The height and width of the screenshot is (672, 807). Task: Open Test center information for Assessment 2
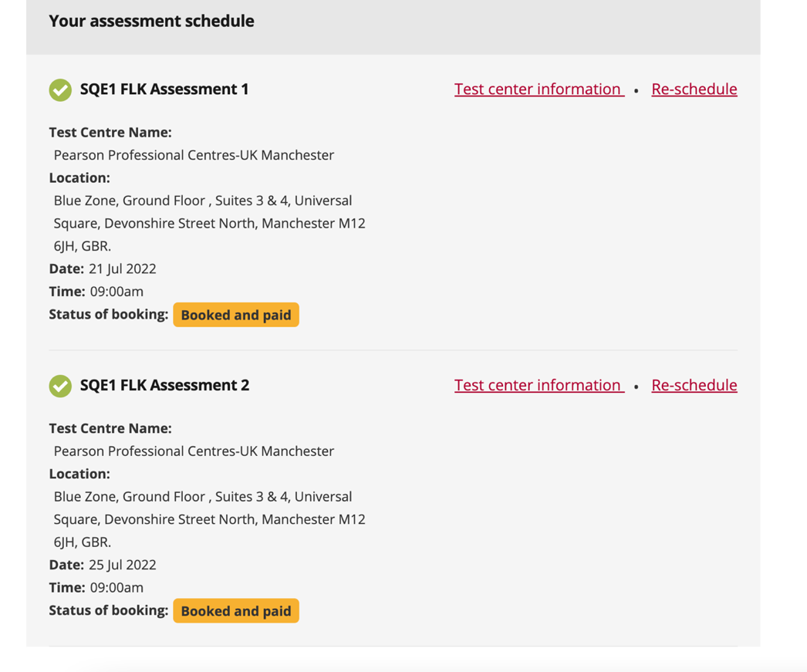[539, 385]
